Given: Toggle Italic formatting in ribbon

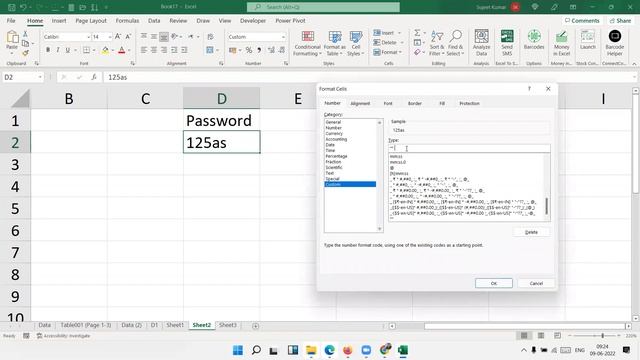Looking at the screenshot, I should point(58,50).
